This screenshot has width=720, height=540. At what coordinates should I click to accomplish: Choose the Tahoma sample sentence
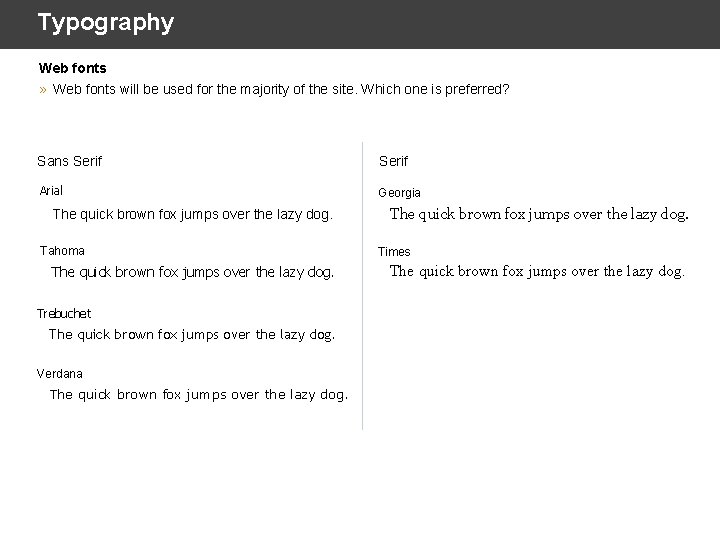[192, 272]
